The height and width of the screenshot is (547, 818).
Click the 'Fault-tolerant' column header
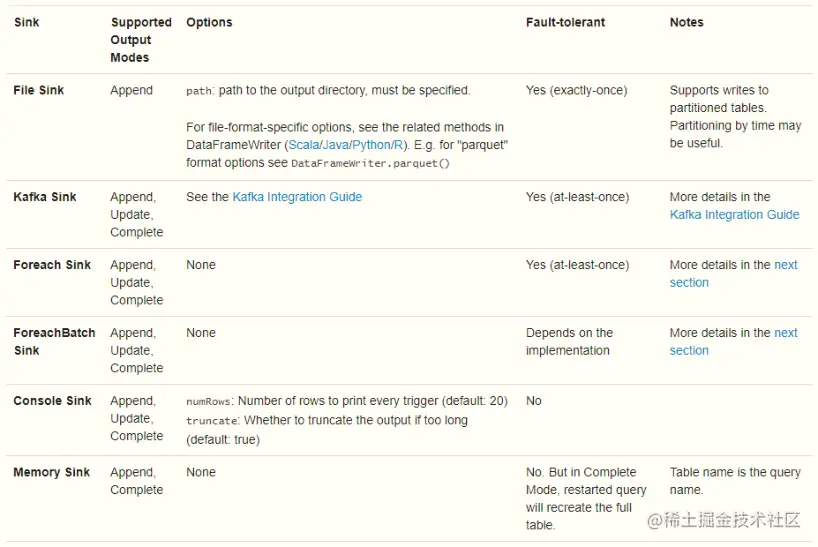pos(565,22)
